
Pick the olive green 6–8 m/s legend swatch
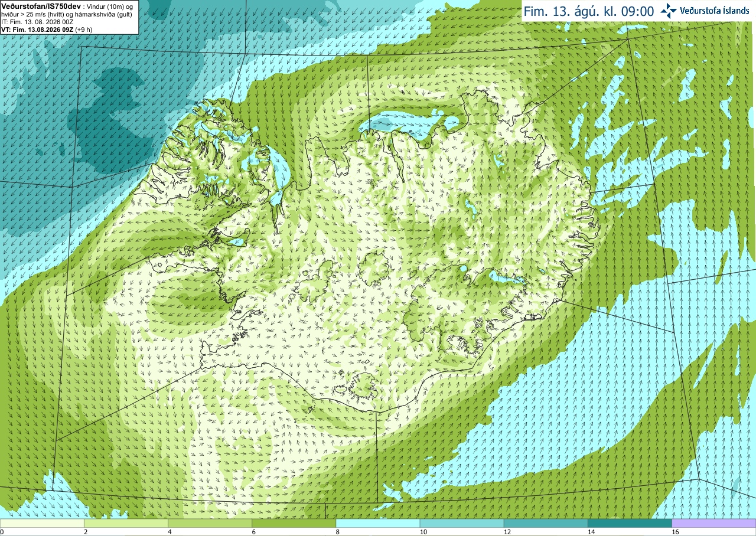(x=294, y=523)
